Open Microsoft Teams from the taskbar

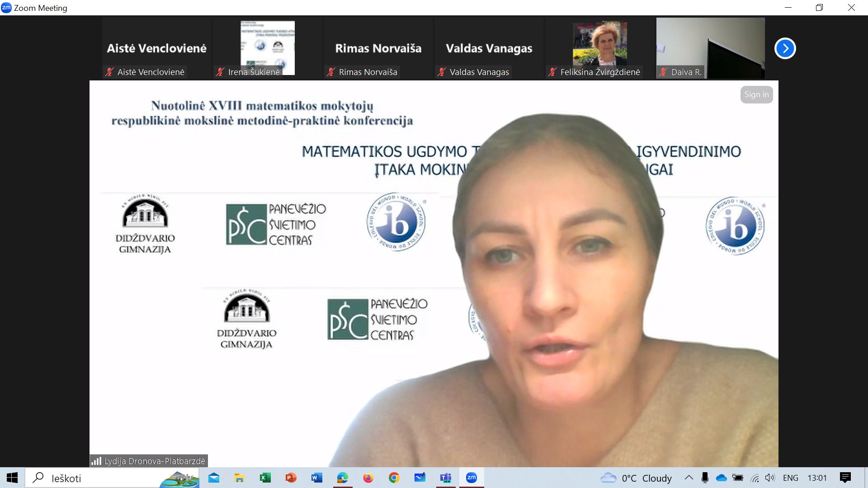446,478
